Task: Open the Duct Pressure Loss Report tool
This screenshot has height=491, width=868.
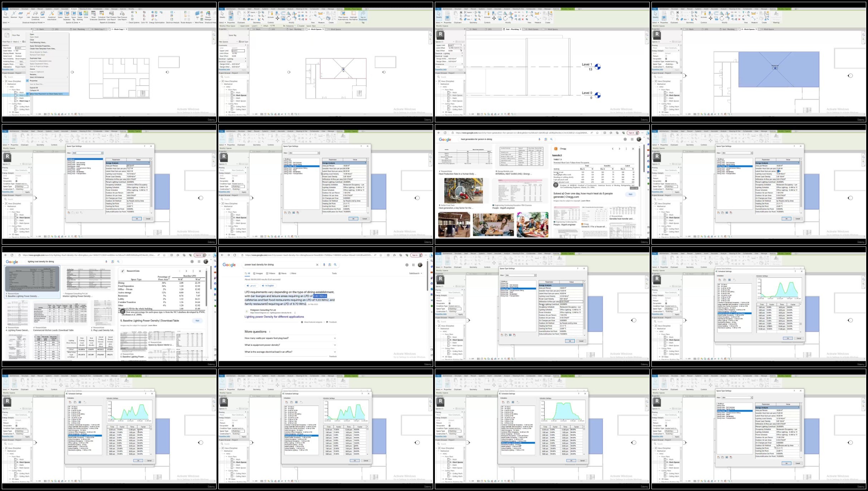Action: click(111, 15)
